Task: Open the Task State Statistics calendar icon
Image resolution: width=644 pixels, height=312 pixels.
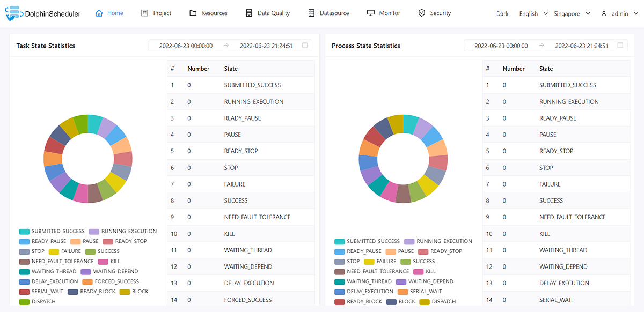Action: (305, 46)
